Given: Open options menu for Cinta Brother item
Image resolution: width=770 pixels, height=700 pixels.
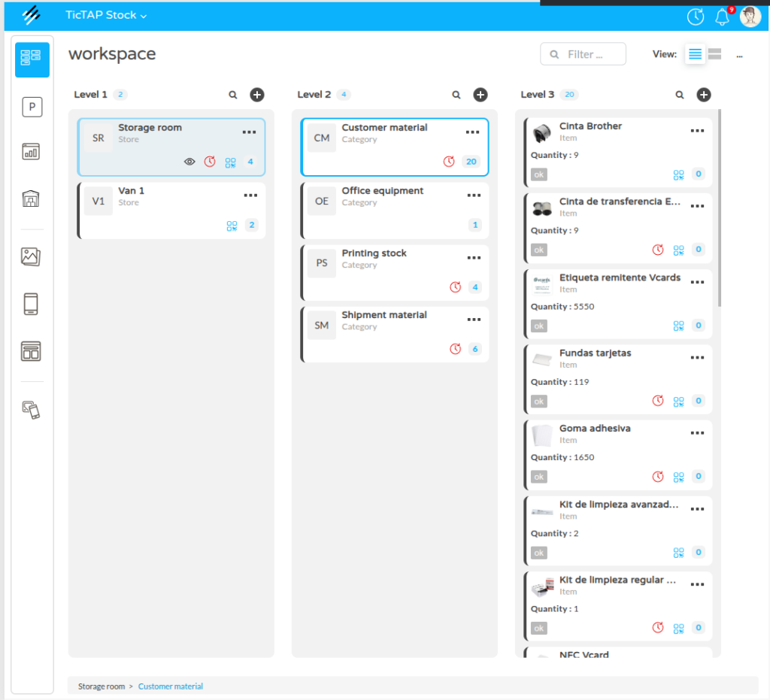Looking at the screenshot, I should click(697, 131).
